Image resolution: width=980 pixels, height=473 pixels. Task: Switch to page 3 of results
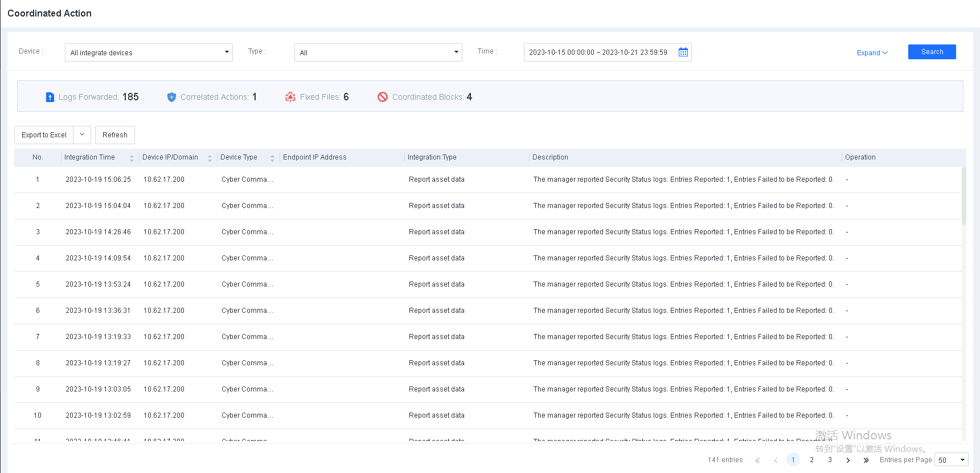tap(830, 460)
